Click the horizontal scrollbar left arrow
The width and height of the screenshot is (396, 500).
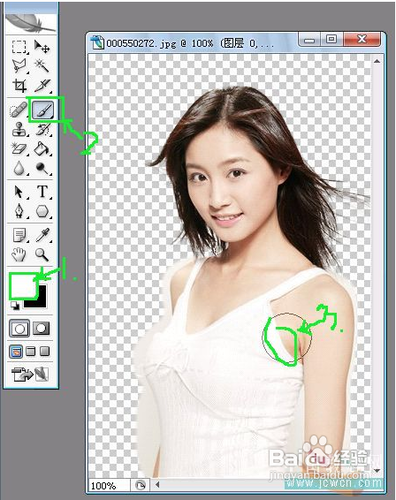click(x=157, y=485)
